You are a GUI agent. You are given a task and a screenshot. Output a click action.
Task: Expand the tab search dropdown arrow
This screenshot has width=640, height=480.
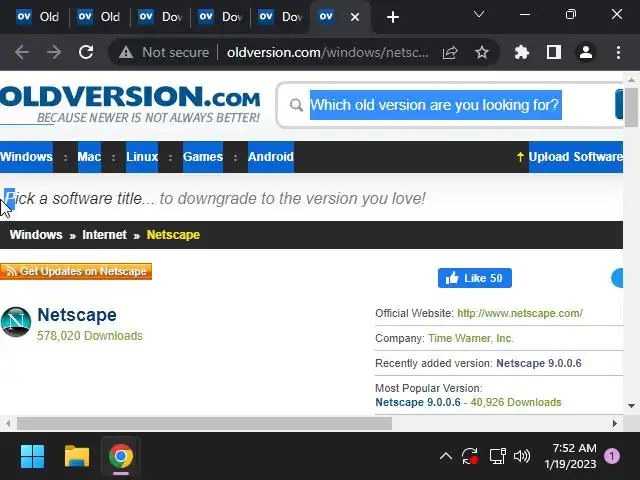pyautogui.click(x=479, y=15)
